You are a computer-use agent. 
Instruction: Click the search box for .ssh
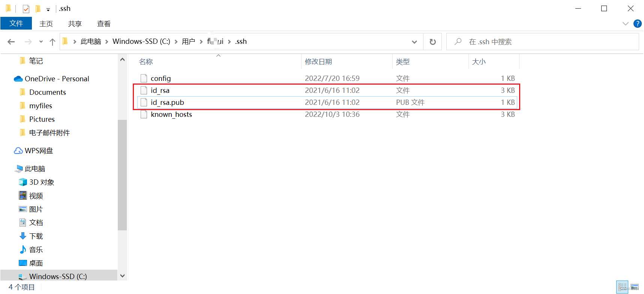pyautogui.click(x=542, y=42)
